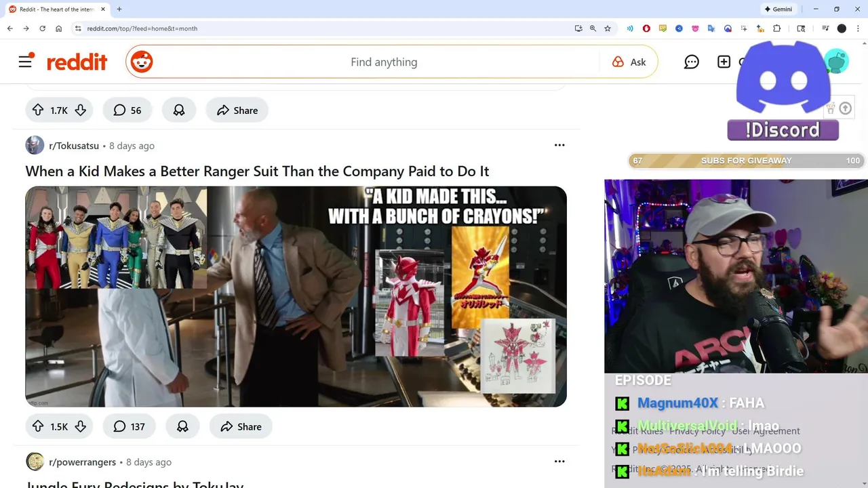868x488 pixels.
Task: Open the 56 comments on first post
Action: tap(127, 110)
